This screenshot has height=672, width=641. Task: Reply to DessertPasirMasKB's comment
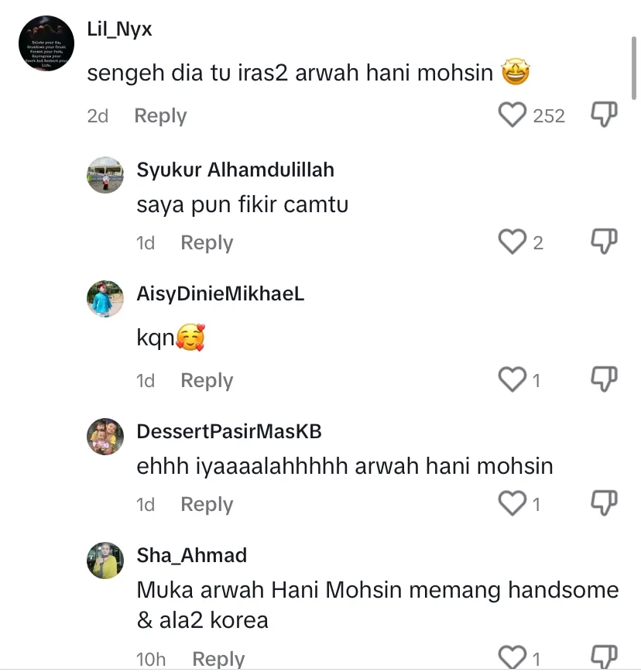point(207,505)
